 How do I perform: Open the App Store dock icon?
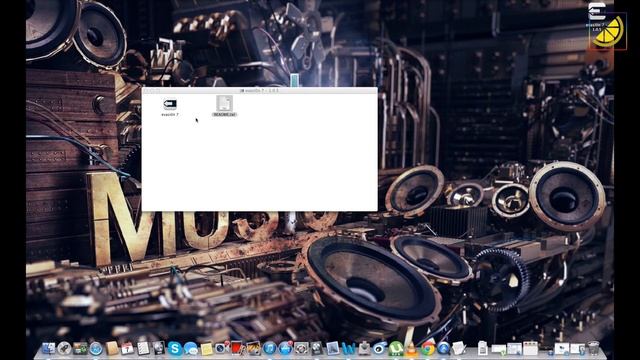click(x=285, y=349)
